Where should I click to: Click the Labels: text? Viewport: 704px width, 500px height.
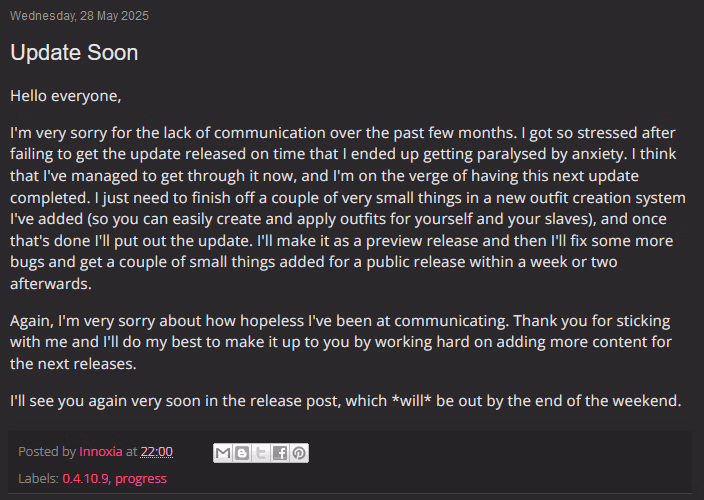click(x=39, y=478)
